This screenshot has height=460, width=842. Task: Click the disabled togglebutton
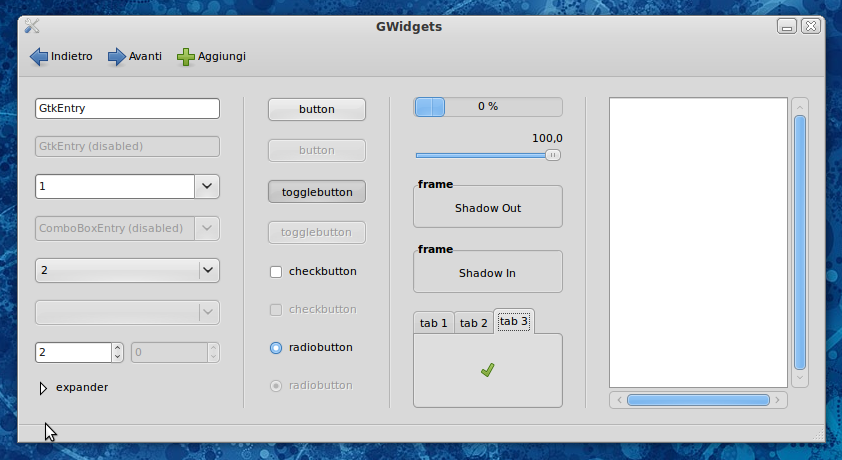click(317, 232)
